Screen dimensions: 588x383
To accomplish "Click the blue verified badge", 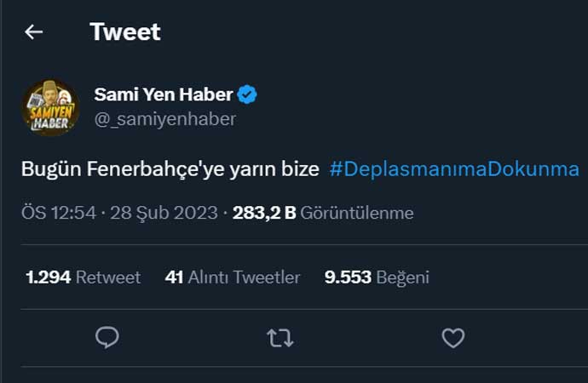I will [247, 95].
